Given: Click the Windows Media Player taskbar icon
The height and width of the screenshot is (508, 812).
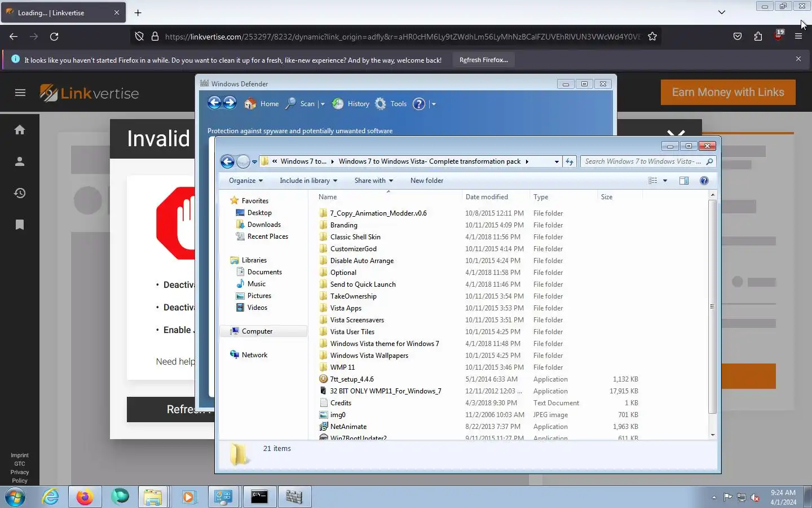Looking at the screenshot, I should click(188, 497).
